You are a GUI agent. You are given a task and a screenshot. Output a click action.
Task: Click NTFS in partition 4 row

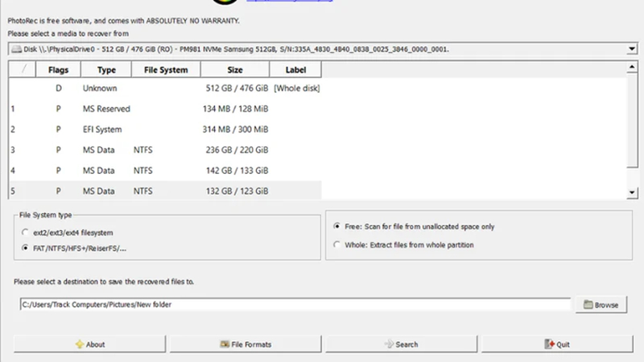pyautogui.click(x=143, y=171)
